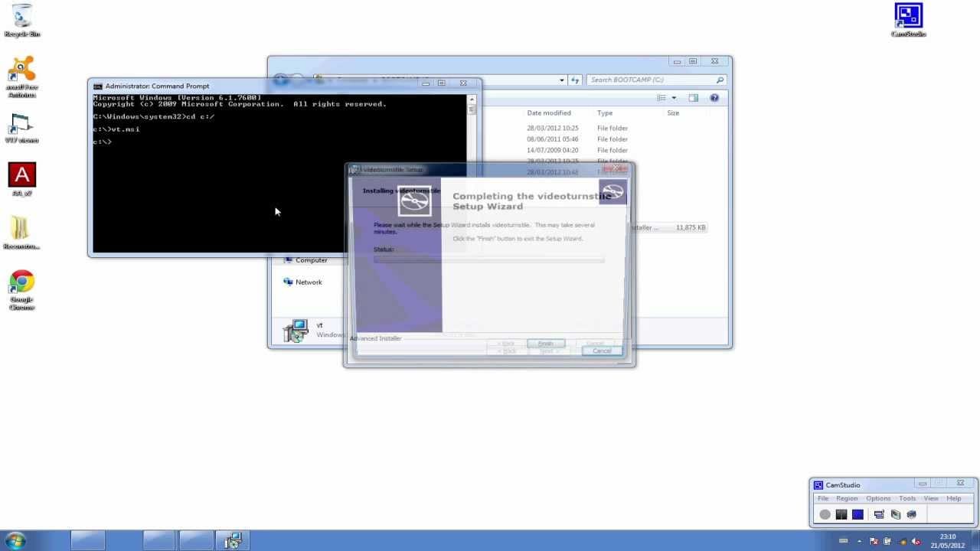Open CamStudio Help menu
The height and width of the screenshot is (551, 980).
pos(954,498)
